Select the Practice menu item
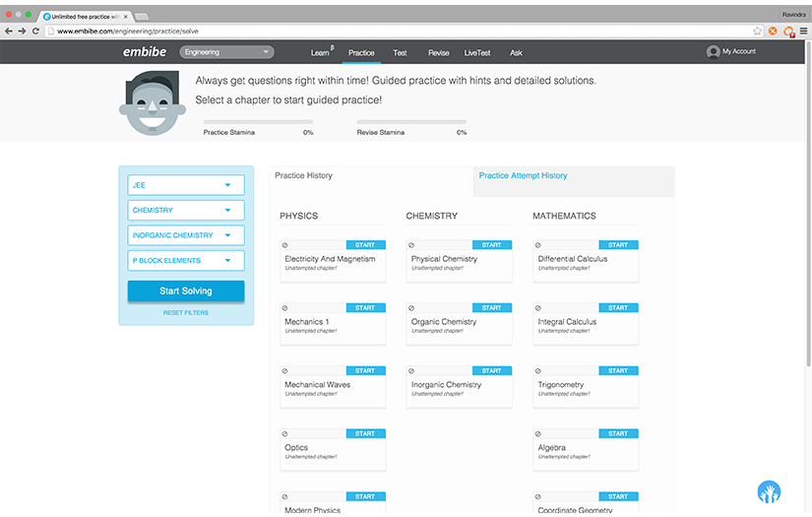Screen dimensions: 812x517 coord(361,53)
